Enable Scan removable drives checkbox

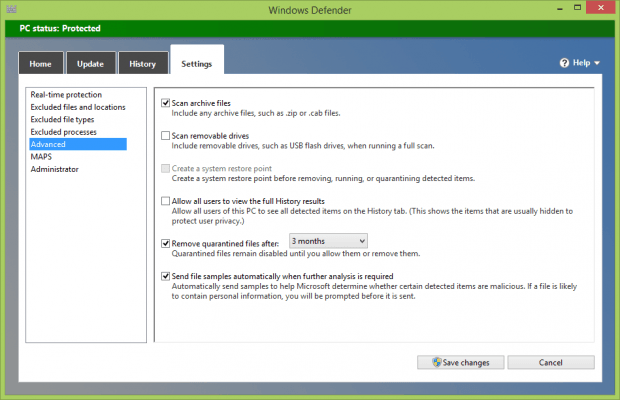166,136
